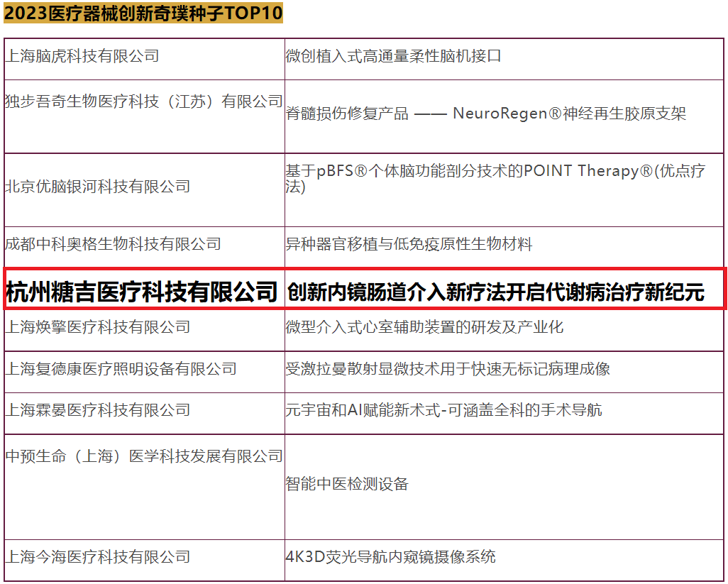This screenshot has height=584, width=728.
Task: Select the text 元宇宙和AI赋能新术式-可涵盖全科的手术导航
Action: pyautogui.click(x=443, y=410)
